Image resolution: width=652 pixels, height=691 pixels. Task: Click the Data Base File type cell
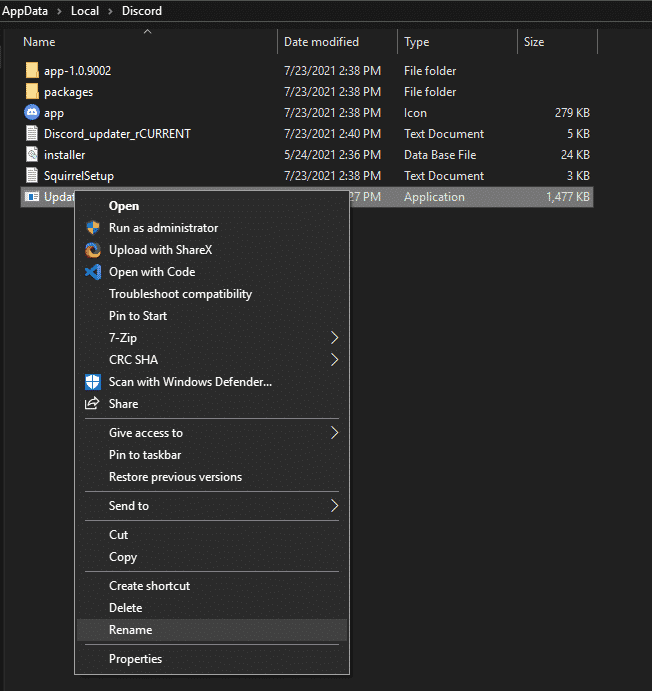440,155
